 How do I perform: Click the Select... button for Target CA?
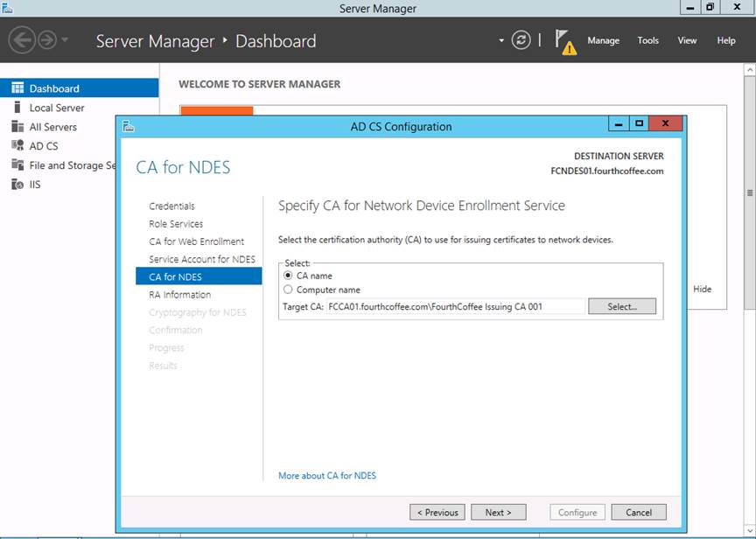pos(621,307)
